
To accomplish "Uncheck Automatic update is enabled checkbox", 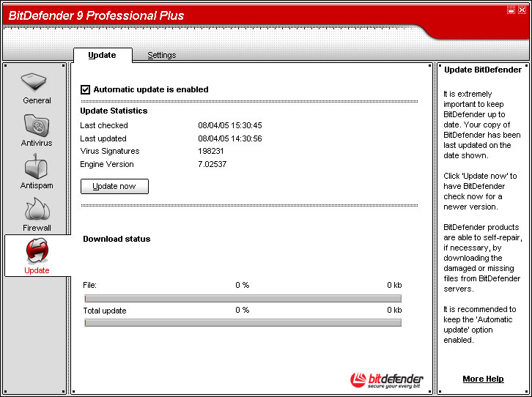I will coord(85,90).
